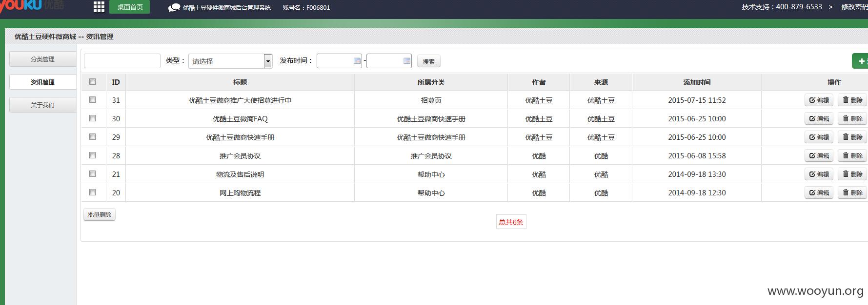Click title 优酷土豆微商FAQ

(240, 119)
